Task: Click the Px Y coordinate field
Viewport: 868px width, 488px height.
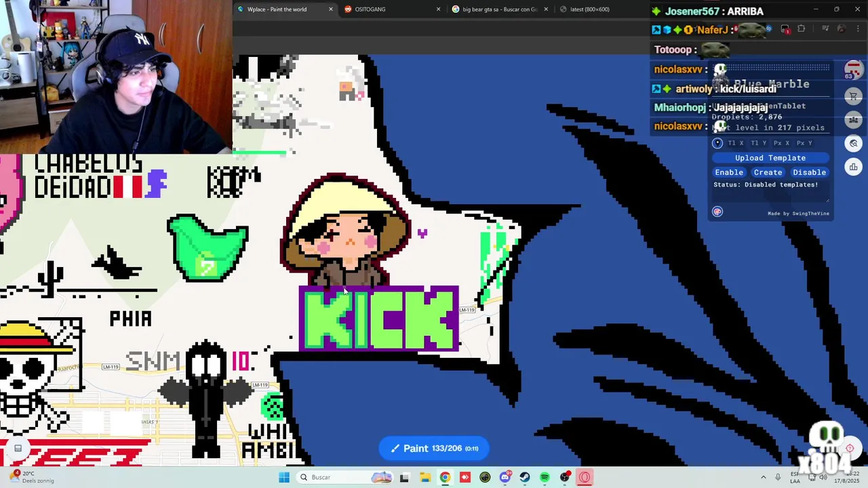Action: (x=805, y=143)
